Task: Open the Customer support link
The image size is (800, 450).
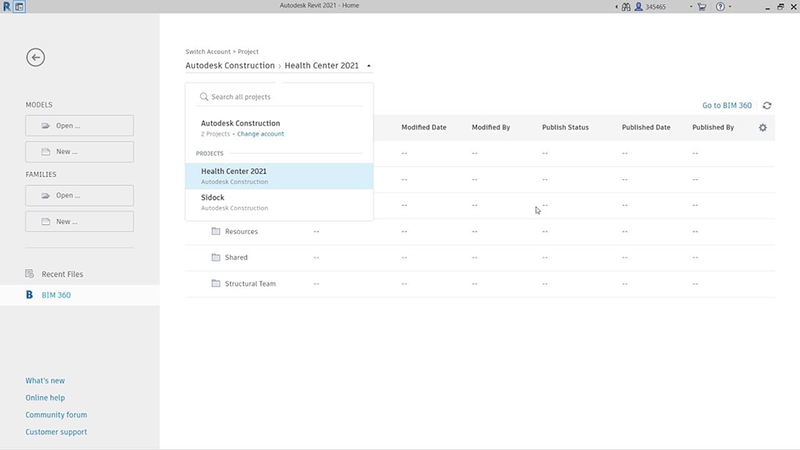Action: pos(56,432)
